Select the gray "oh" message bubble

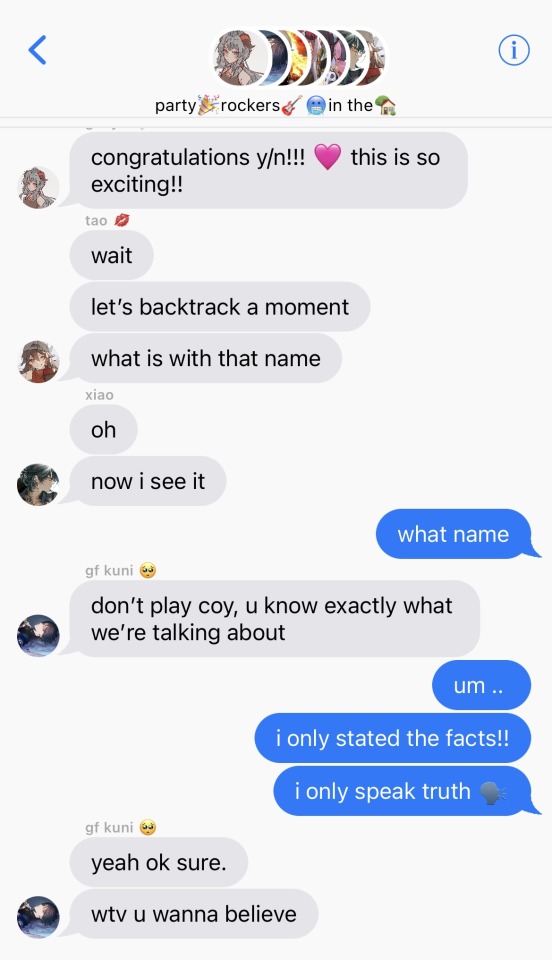[103, 430]
